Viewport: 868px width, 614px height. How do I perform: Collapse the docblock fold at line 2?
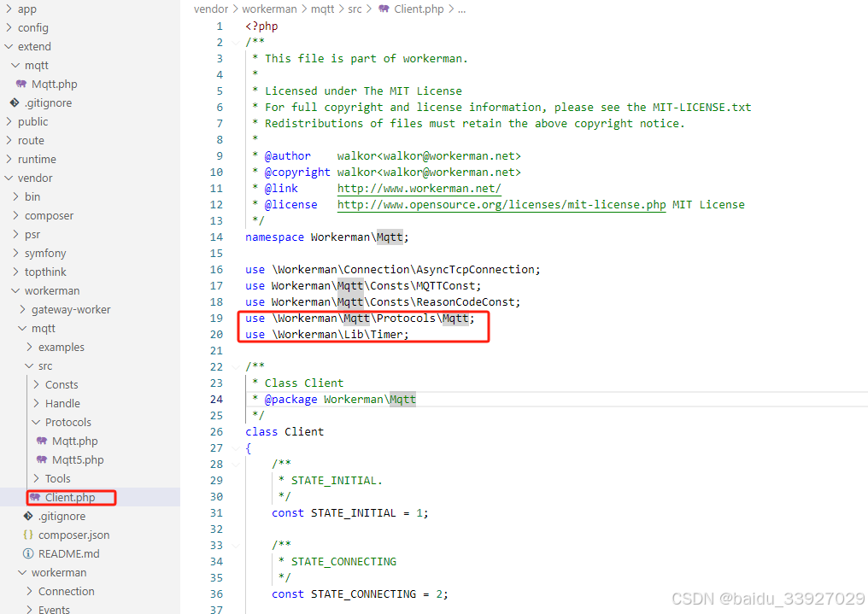(235, 41)
